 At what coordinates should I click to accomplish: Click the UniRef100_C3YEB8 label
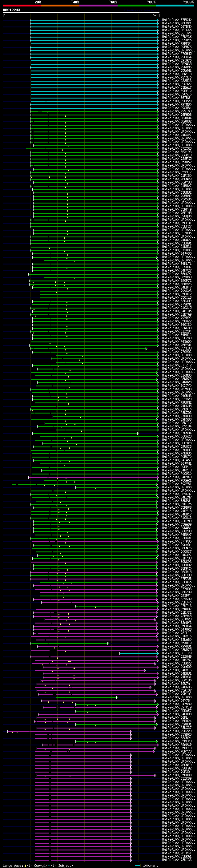click(x=177, y=349)
